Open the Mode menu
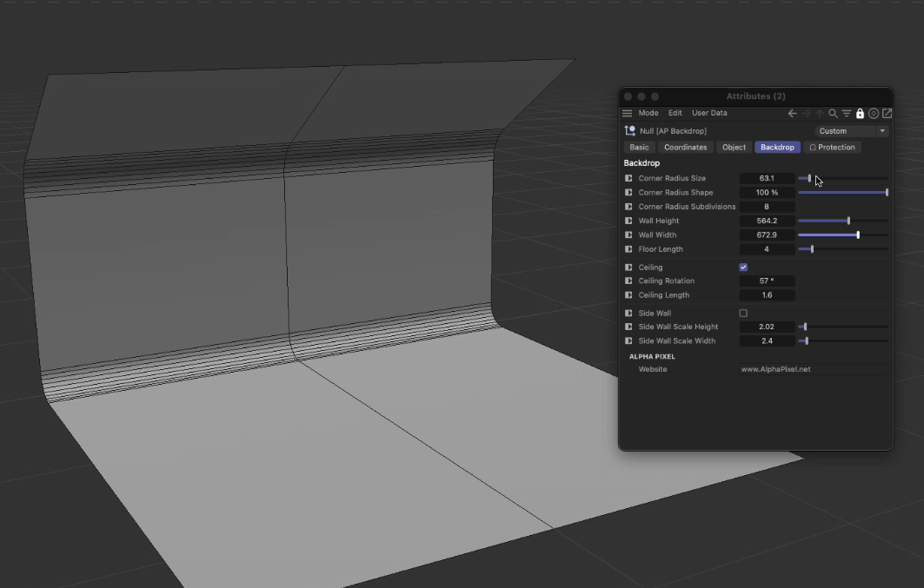Viewport: 924px width, 588px height. pos(648,114)
